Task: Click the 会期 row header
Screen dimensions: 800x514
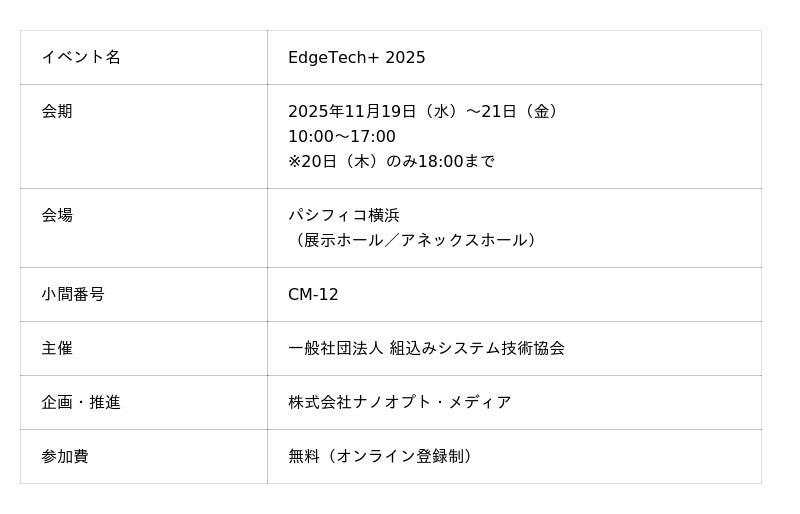Action: click(x=57, y=111)
